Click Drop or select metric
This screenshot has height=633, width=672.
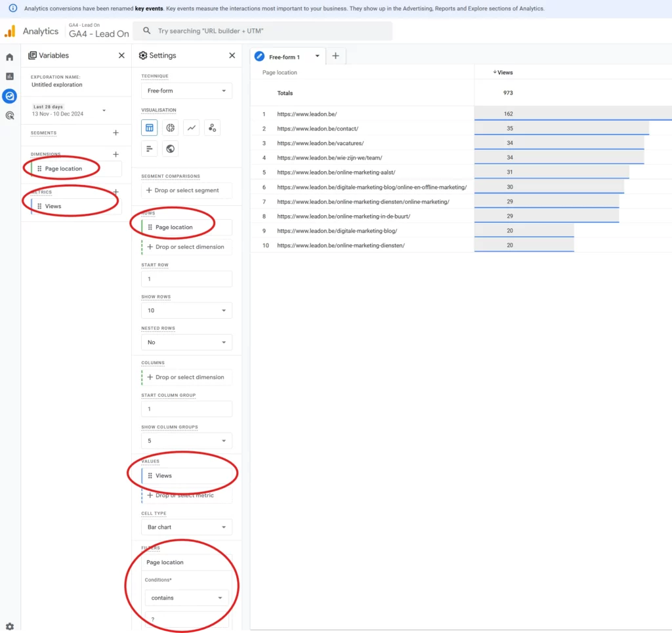click(x=186, y=495)
